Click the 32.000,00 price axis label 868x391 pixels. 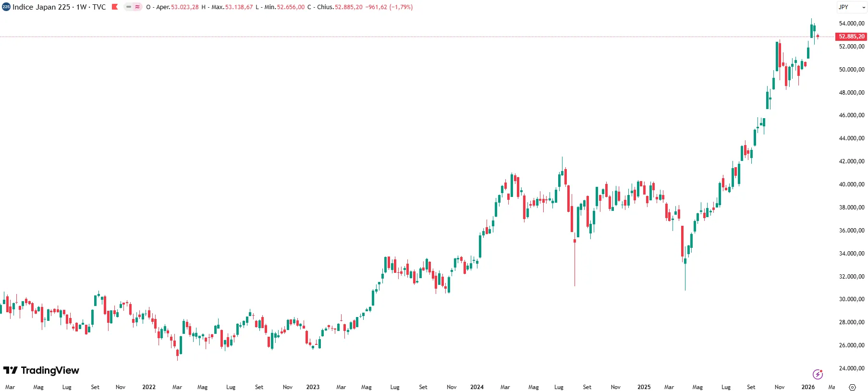[852, 277]
